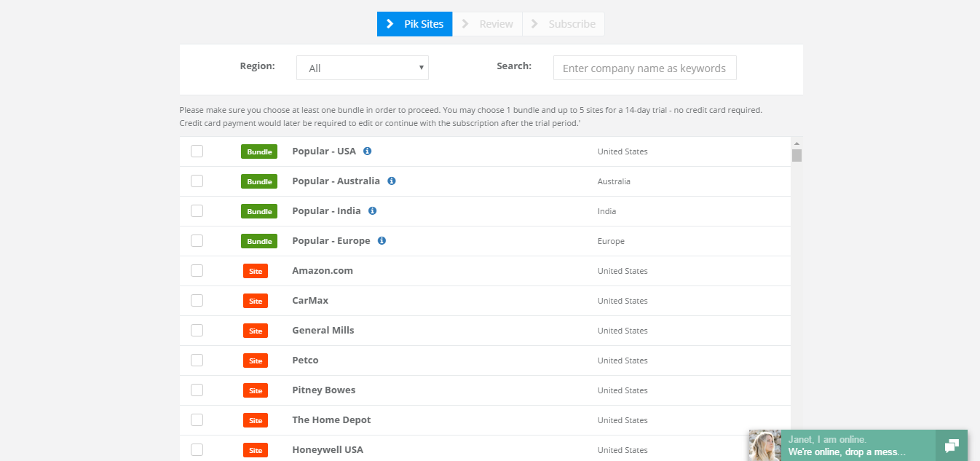Go to the Pik Sites step tab
Image resolution: width=980 pixels, height=461 pixels.
click(415, 24)
